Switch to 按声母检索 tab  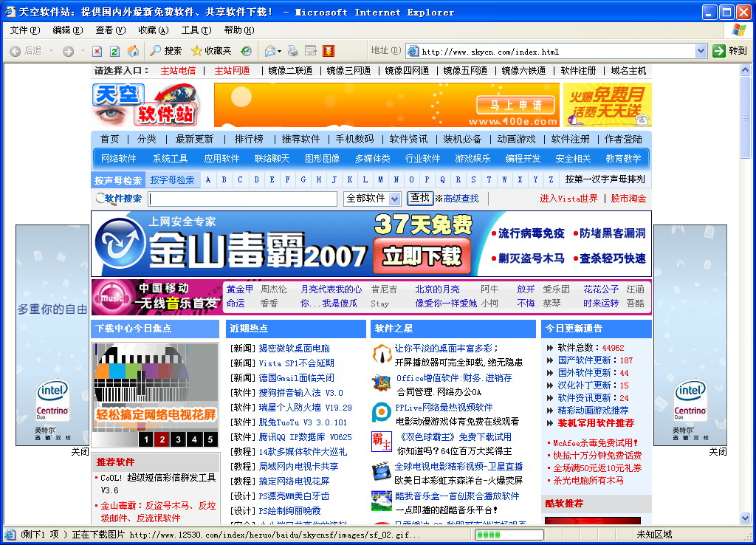118,180
